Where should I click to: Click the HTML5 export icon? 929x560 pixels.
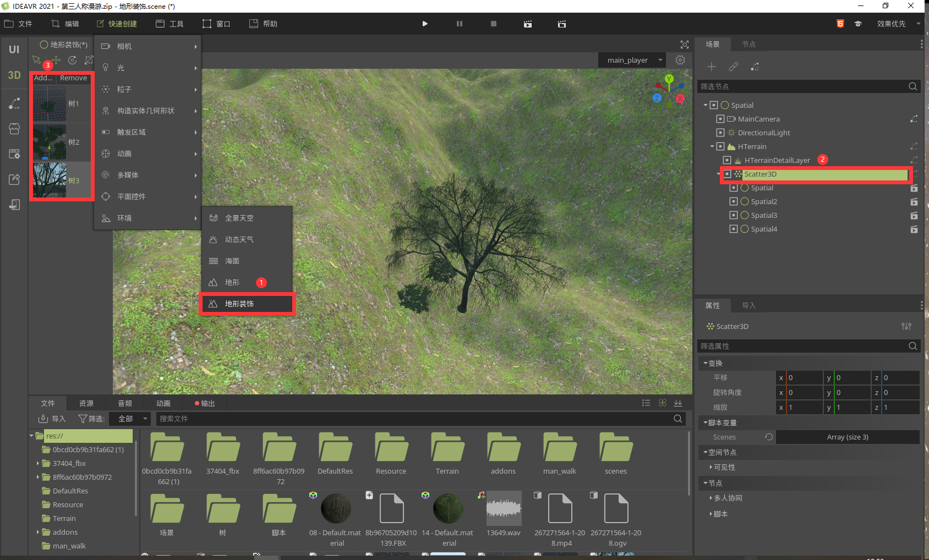[840, 24]
